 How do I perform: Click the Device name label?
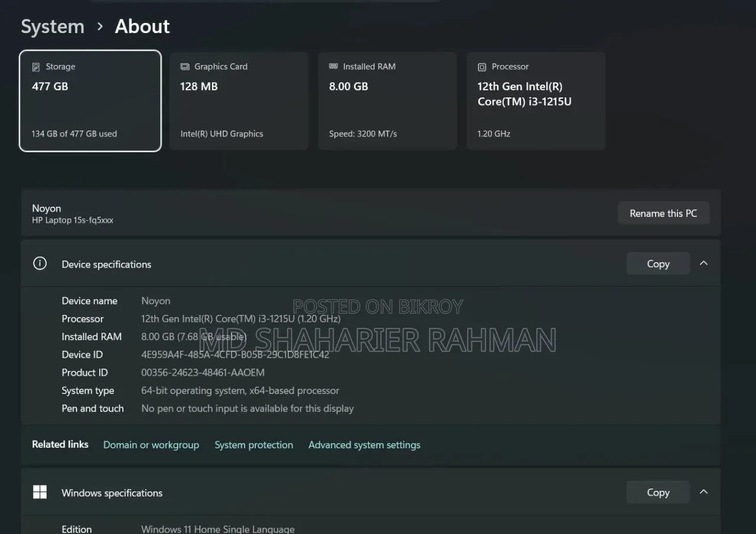(x=90, y=301)
